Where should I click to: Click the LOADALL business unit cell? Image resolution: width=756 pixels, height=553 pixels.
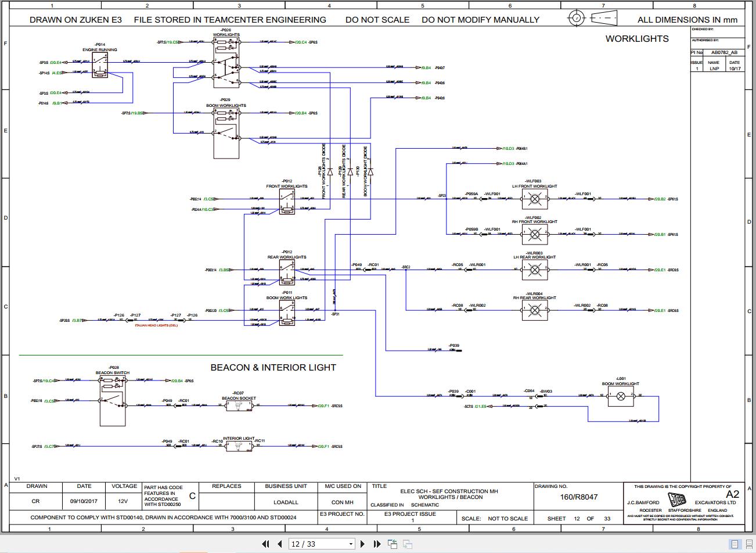(x=286, y=502)
